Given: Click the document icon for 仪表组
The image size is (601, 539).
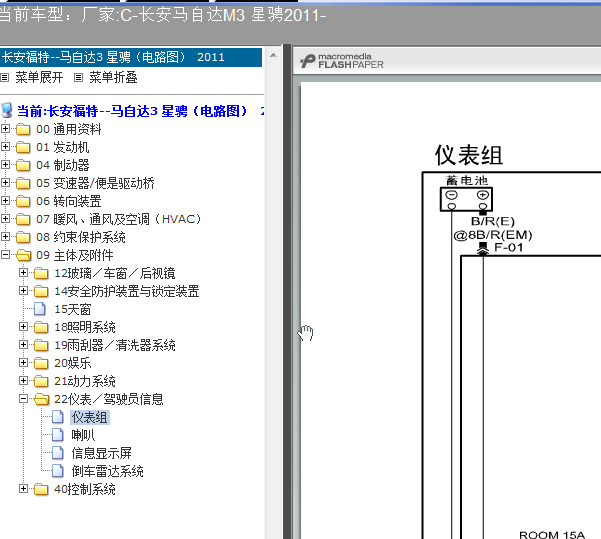Looking at the screenshot, I should pos(57,417).
